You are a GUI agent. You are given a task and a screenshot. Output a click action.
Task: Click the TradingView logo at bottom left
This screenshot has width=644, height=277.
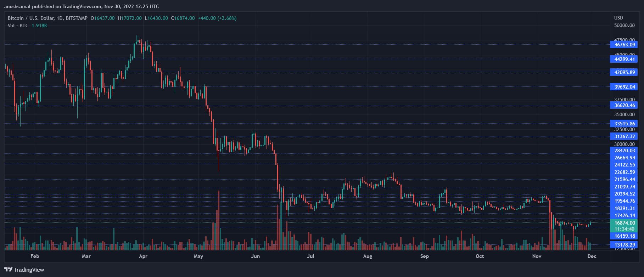[24, 270]
